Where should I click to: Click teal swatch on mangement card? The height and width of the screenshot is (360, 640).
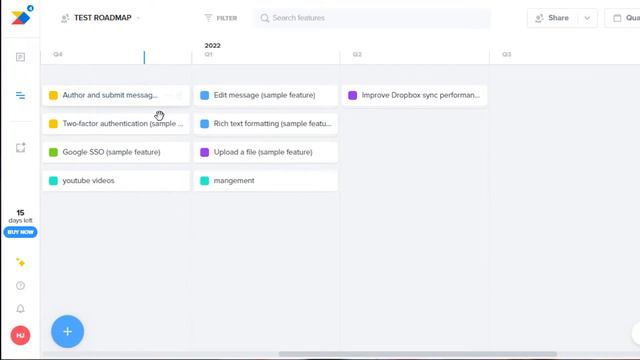204,181
